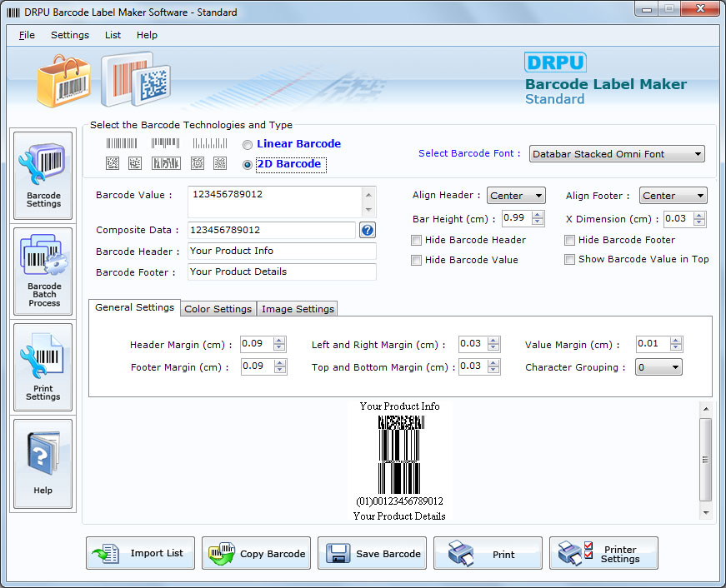Image resolution: width=726 pixels, height=588 pixels.
Task: Click the Bar Height value field
Action: [x=517, y=218]
